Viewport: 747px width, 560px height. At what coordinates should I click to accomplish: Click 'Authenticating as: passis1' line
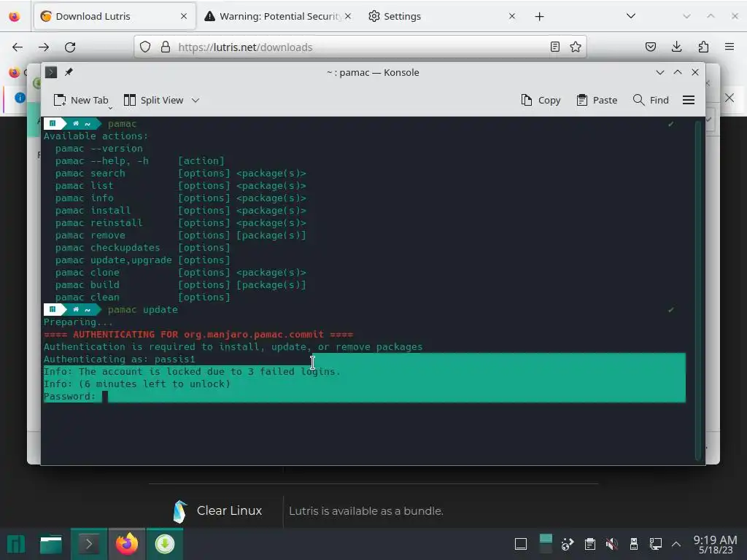tap(120, 359)
